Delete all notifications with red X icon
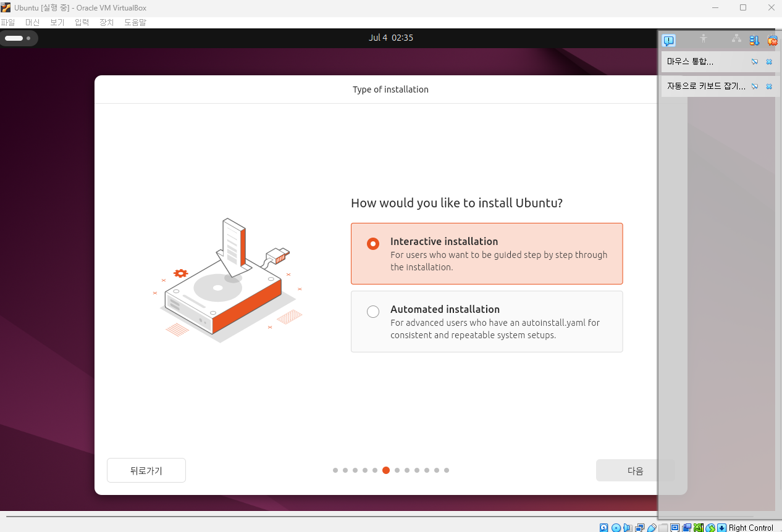 772,41
